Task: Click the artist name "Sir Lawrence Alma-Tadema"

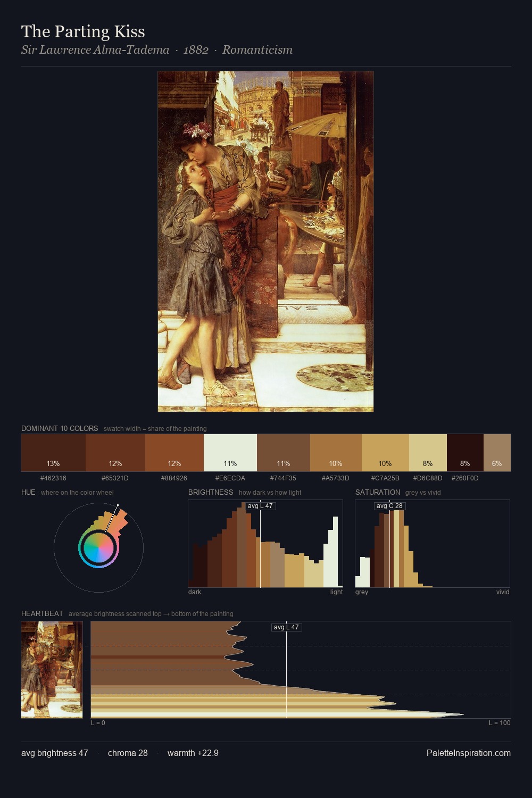Action: click(95, 50)
